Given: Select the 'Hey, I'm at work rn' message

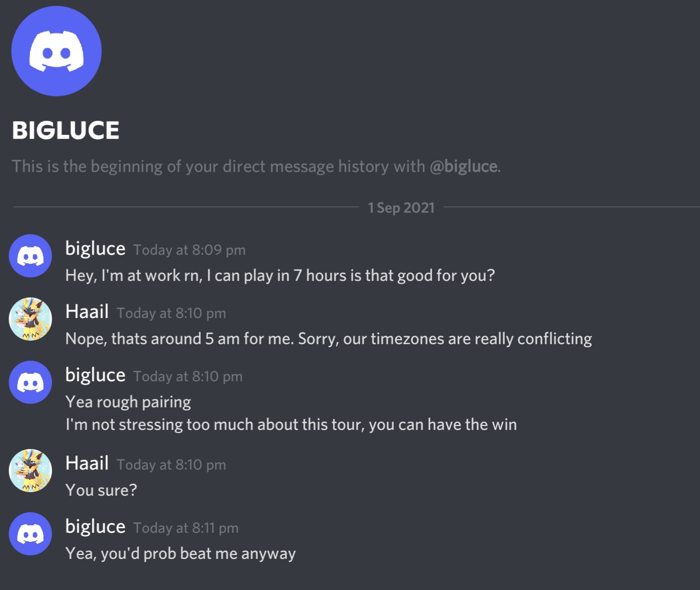Looking at the screenshot, I should [x=280, y=275].
